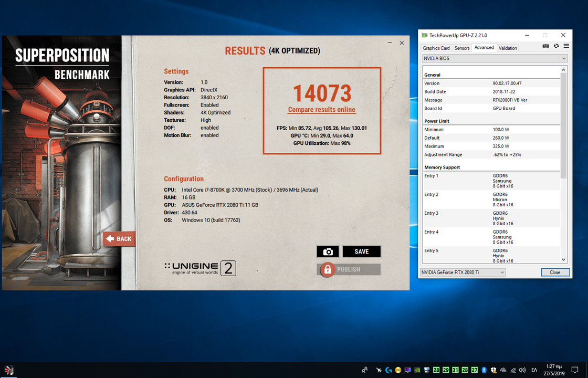
Task: Click the tray temperature icon showing 31
Action: coord(455,370)
